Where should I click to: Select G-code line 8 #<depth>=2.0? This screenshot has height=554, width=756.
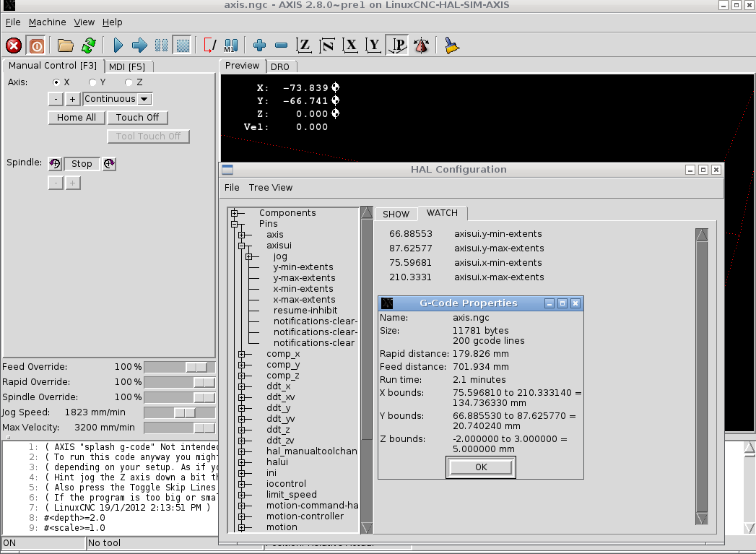74,518
